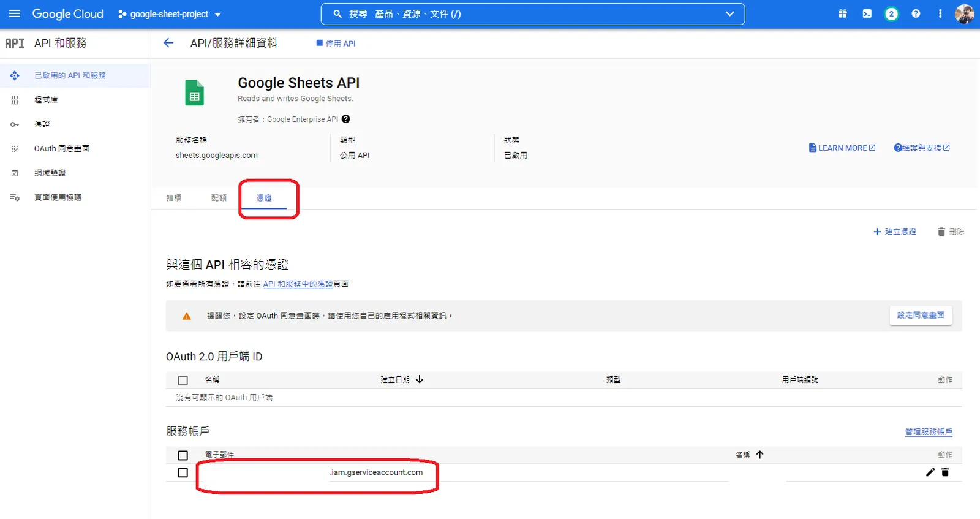Sort by 建立日期 column arrow
This screenshot has height=519, width=980.
pyautogui.click(x=420, y=379)
